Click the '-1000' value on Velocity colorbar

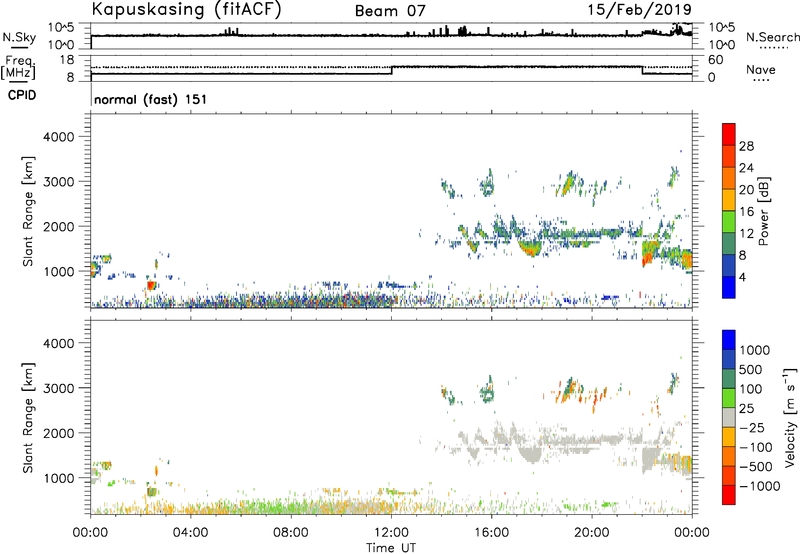coord(760,486)
